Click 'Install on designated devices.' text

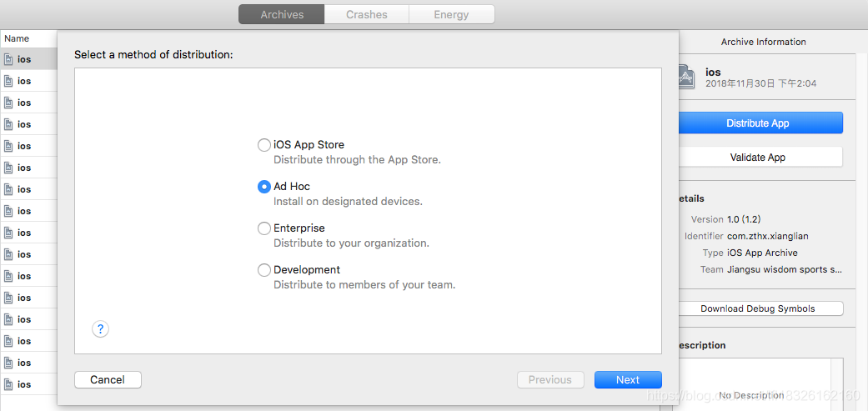(348, 202)
